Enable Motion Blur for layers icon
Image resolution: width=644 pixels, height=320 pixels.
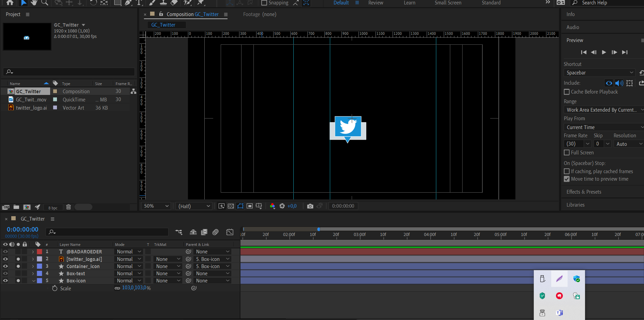tap(216, 232)
